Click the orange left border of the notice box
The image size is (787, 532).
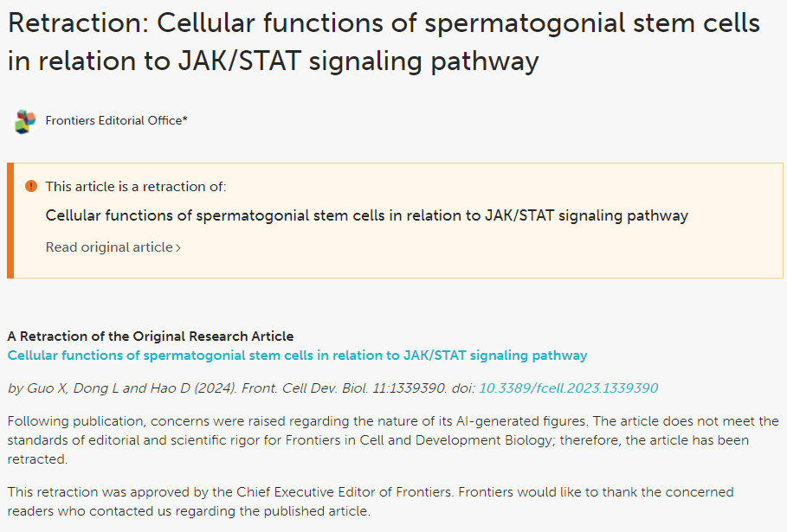pyautogui.click(x=10, y=221)
